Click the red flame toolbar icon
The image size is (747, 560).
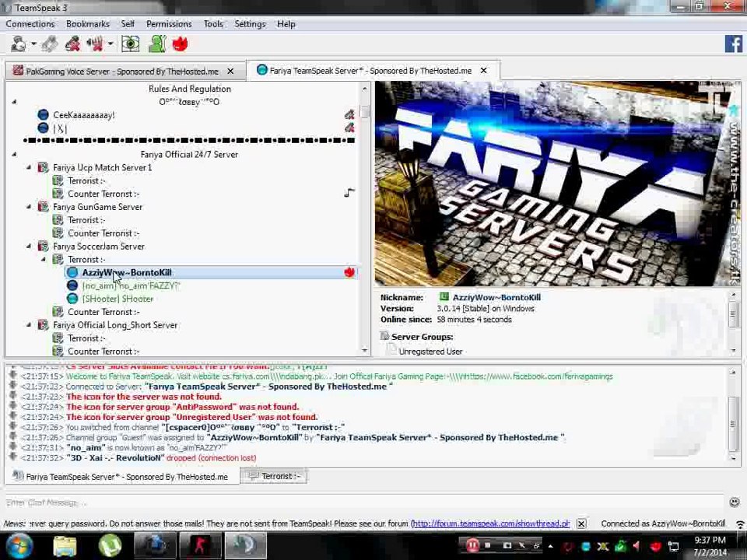coord(180,44)
